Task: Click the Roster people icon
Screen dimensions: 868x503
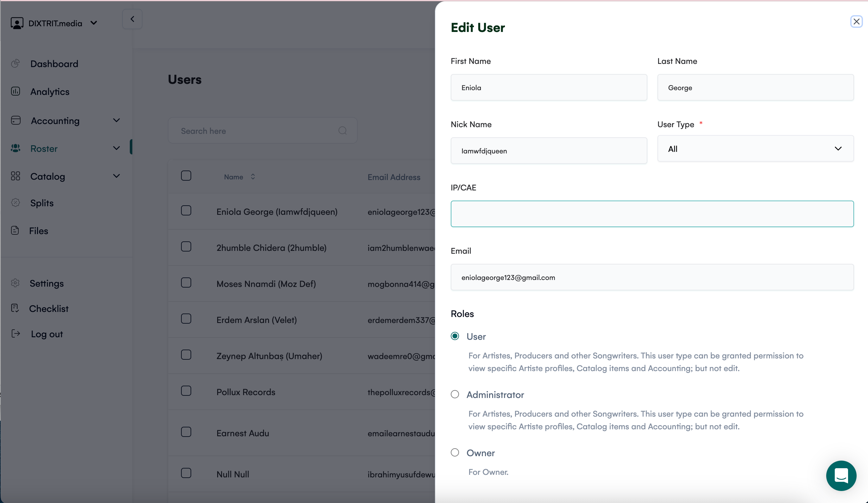Action: coord(16,148)
